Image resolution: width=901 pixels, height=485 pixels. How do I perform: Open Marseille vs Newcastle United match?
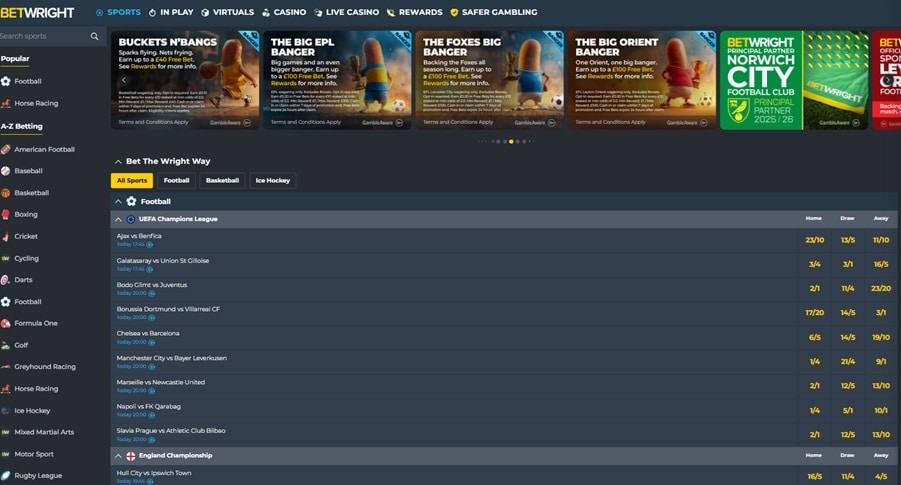(161, 382)
